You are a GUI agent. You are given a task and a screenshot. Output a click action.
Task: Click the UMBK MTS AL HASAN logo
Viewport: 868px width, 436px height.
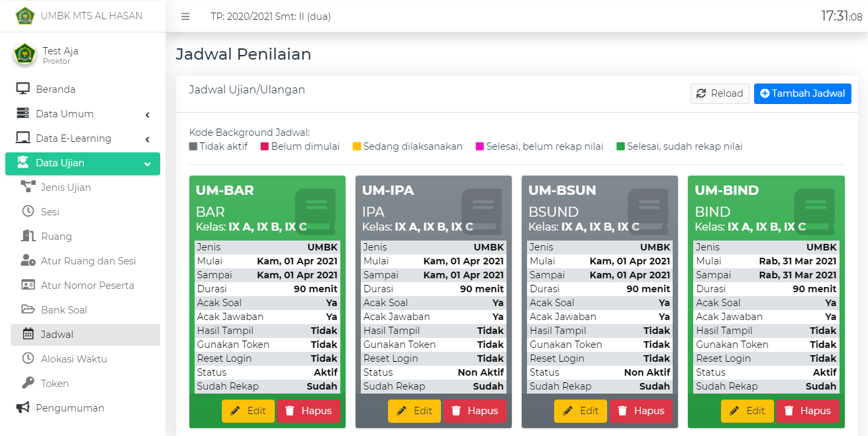point(24,16)
